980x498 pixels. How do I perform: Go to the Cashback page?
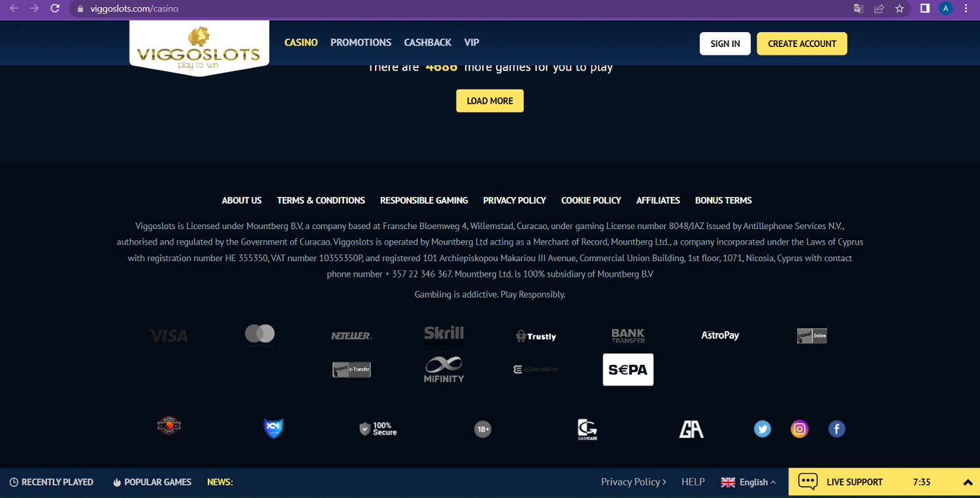[x=427, y=42]
